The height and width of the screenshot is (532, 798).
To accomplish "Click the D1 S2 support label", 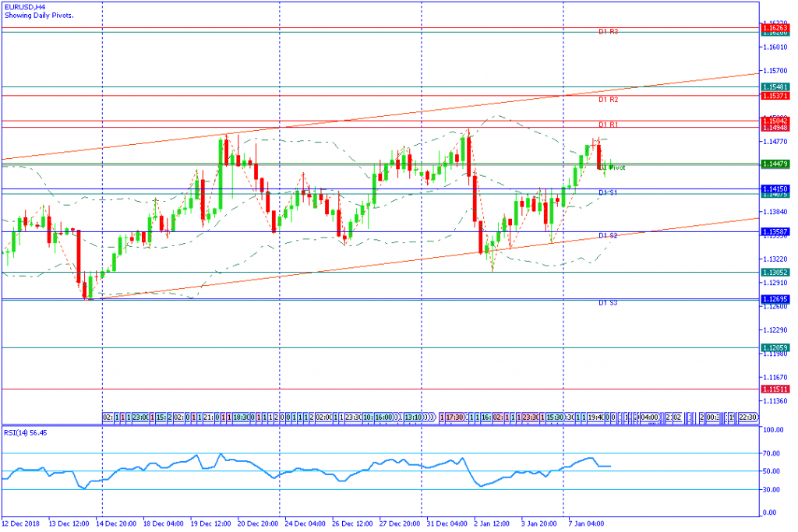I will tap(608, 235).
